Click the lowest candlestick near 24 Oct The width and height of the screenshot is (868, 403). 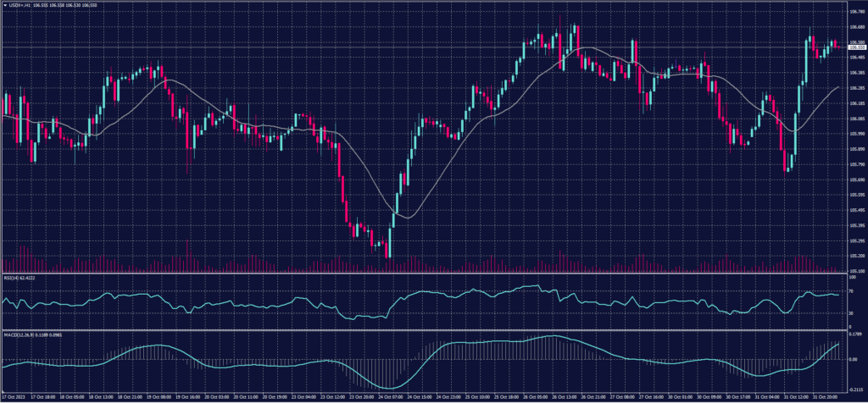point(387,249)
